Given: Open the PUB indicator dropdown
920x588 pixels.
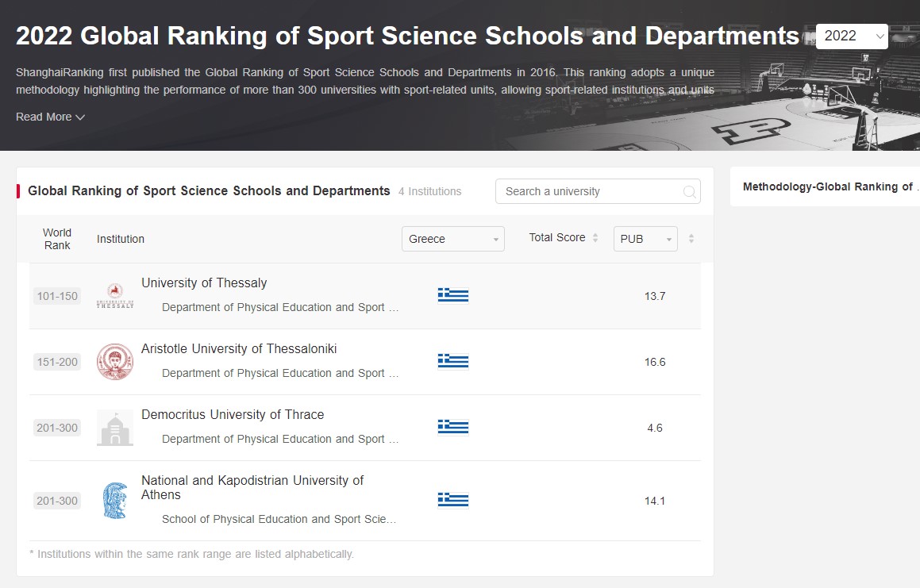Looking at the screenshot, I should (x=645, y=239).
